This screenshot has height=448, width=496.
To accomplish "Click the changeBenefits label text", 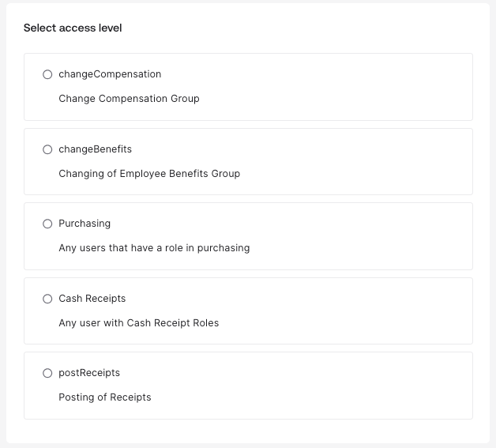I will 95,149.
